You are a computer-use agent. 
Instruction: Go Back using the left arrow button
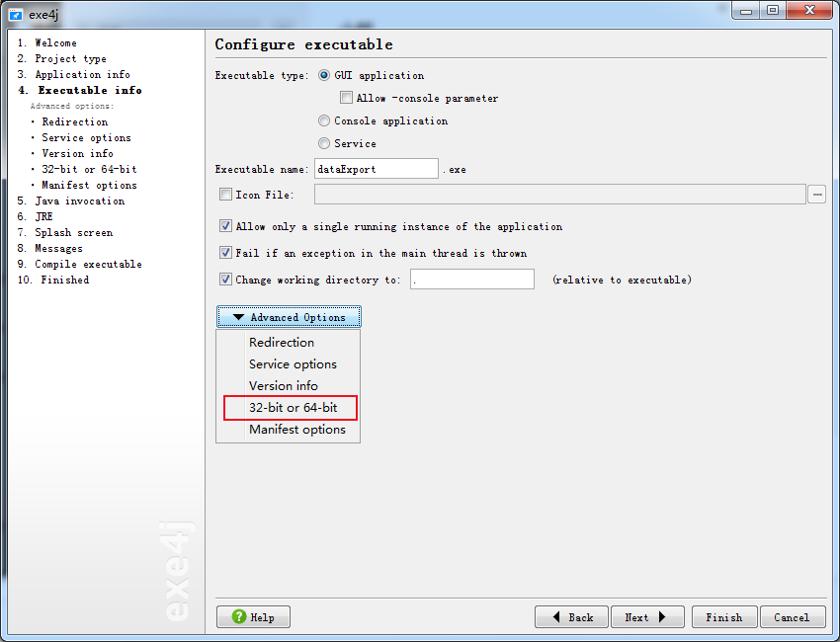click(x=571, y=617)
